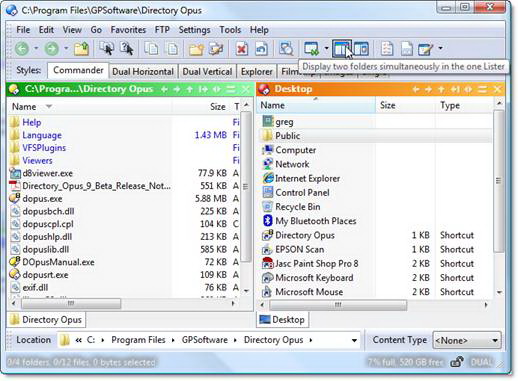The height and width of the screenshot is (381, 518).
Task: Click the select files pointer icon
Action: 107,49
